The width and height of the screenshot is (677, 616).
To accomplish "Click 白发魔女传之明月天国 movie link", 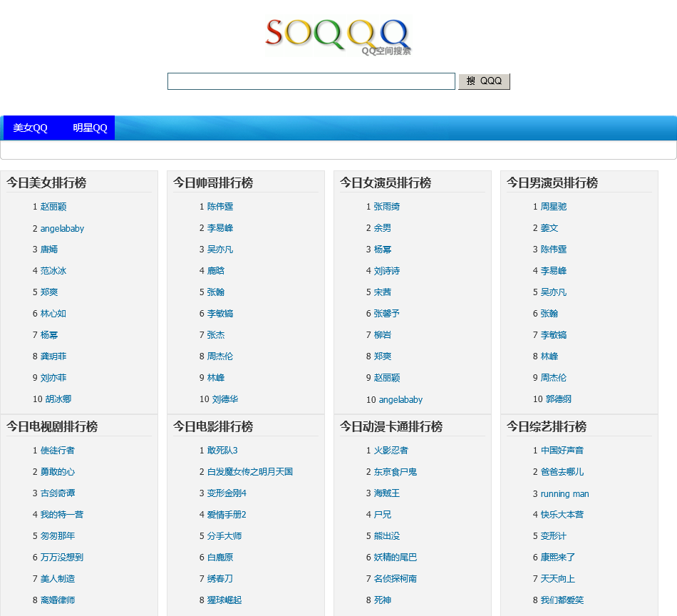I will (250, 472).
